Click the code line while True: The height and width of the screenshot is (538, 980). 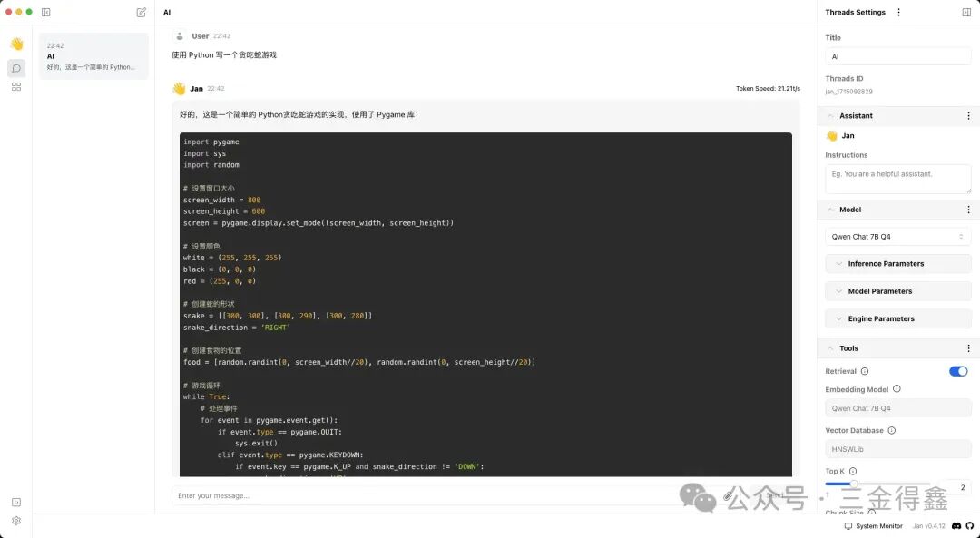coord(206,396)
